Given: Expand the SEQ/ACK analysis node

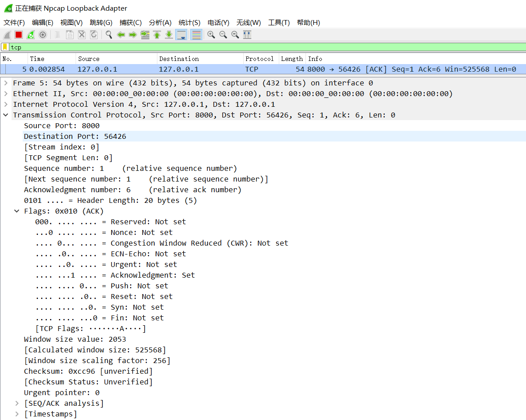Looking at the screenshot, I should click(17, 404).
